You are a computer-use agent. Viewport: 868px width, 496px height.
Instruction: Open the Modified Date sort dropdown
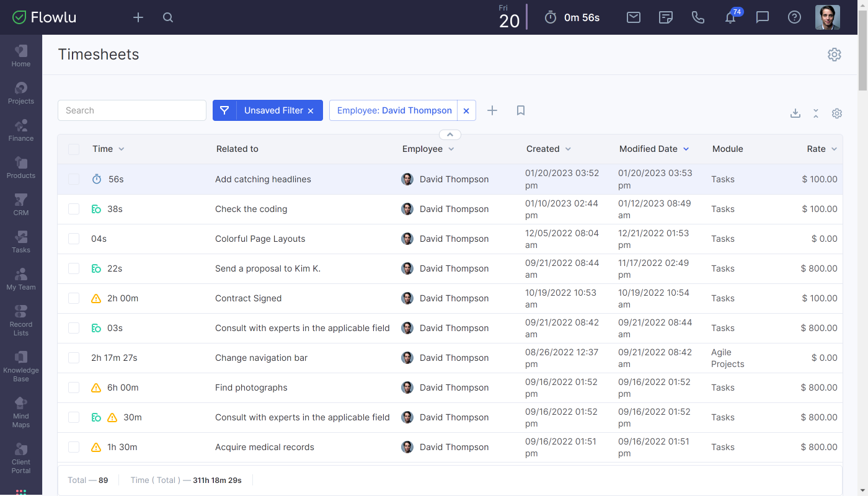click(x=686, y=149)
